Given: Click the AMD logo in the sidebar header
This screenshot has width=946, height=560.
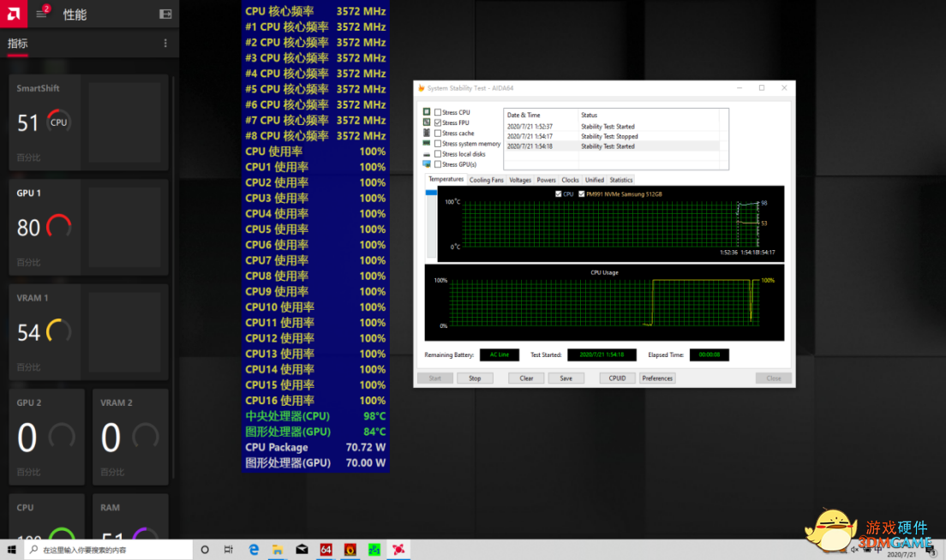Looking at the screenshot, I should point(13,14).
